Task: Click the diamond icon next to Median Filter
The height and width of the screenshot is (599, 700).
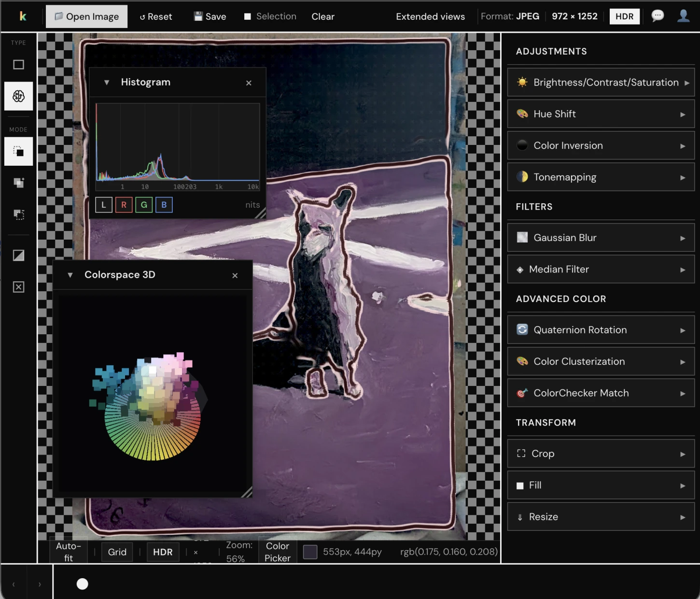Action: click(520, 270)
